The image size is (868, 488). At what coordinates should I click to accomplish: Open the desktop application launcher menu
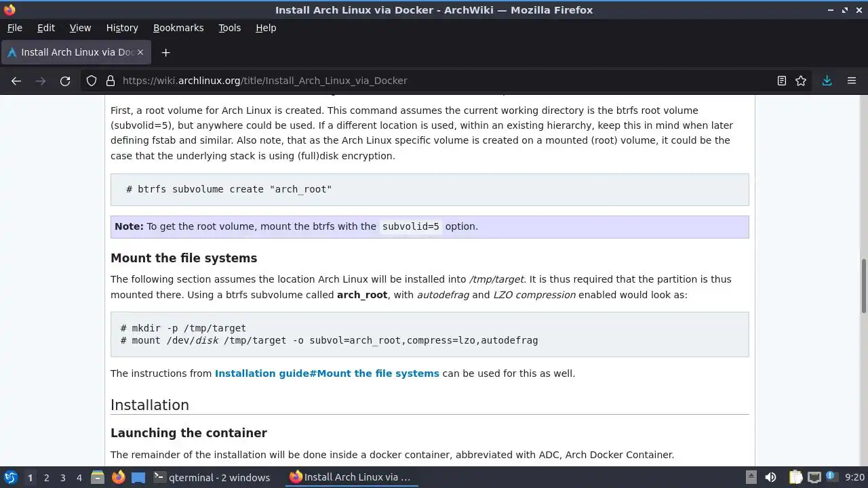[10, 477]
